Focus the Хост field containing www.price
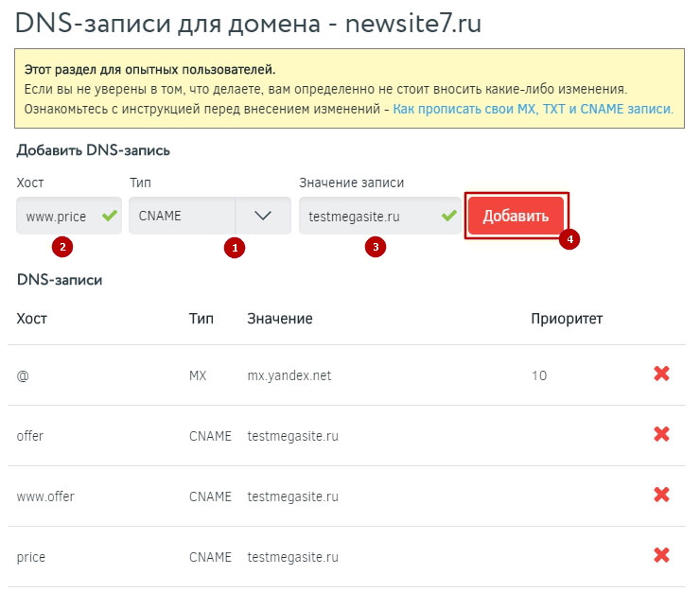This screenshot has width=700, height=592. click(x=57, y=216)
